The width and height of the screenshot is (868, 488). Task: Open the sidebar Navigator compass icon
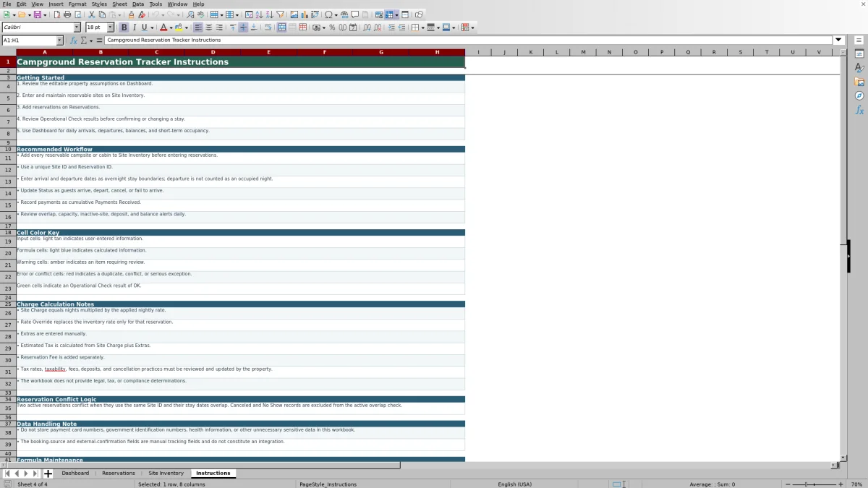(x=859, y=95)
